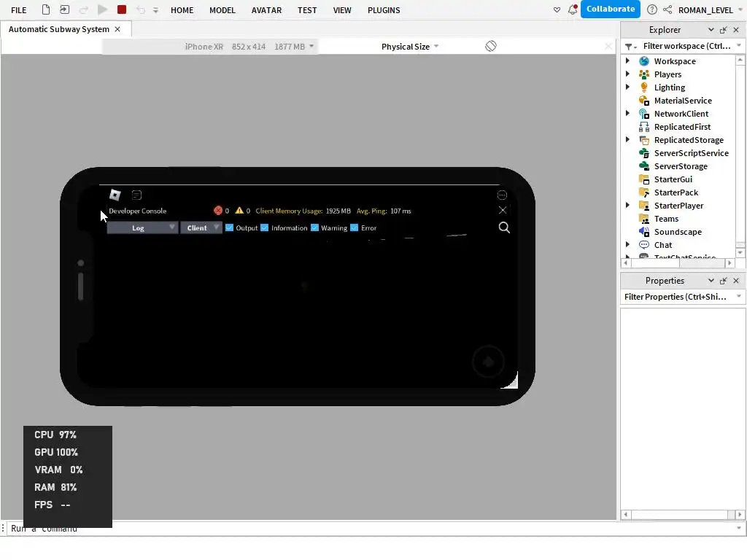
Task: Click the red error count icon in console
Action: (218, 211)
